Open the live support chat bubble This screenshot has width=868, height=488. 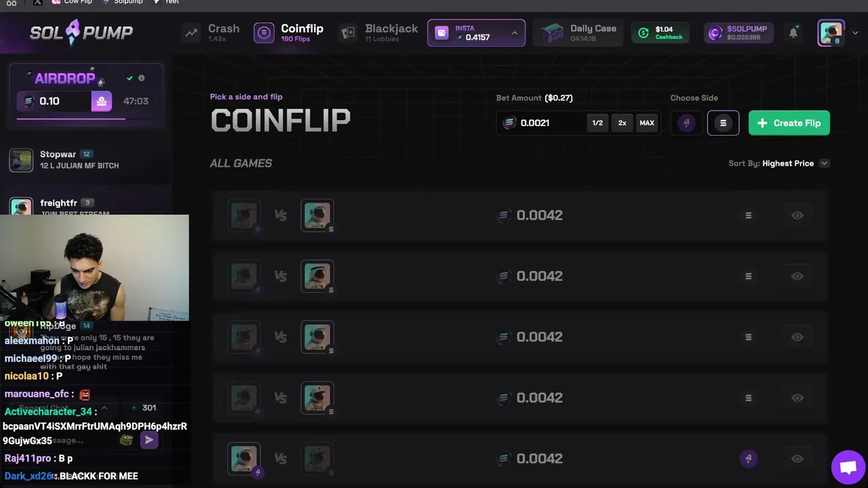(848, 468)
